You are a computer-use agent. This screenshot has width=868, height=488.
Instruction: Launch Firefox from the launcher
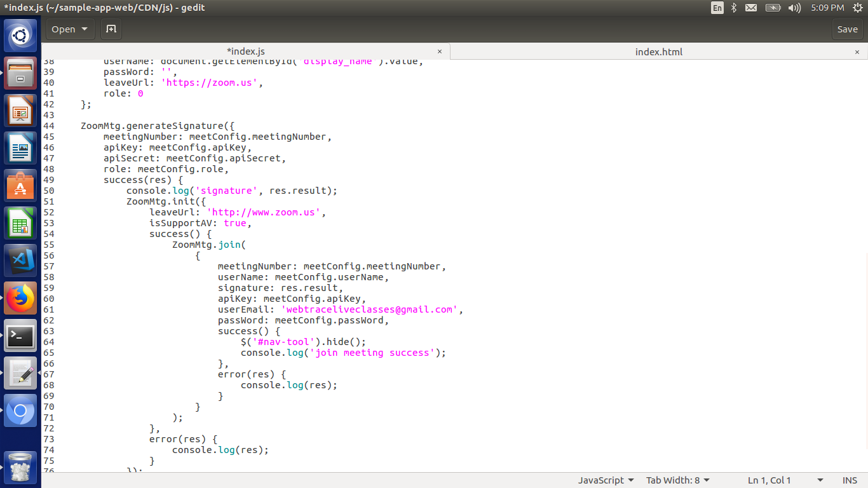tap(20, 299)
